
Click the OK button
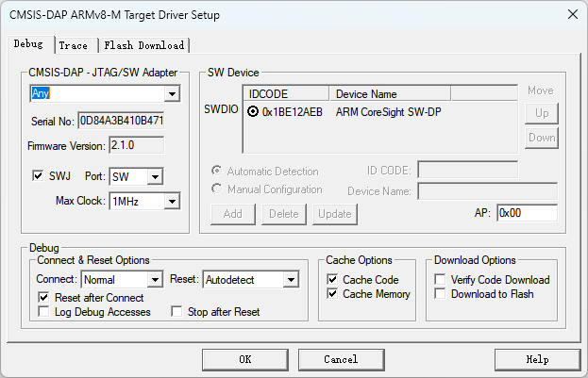coord(245,360)
